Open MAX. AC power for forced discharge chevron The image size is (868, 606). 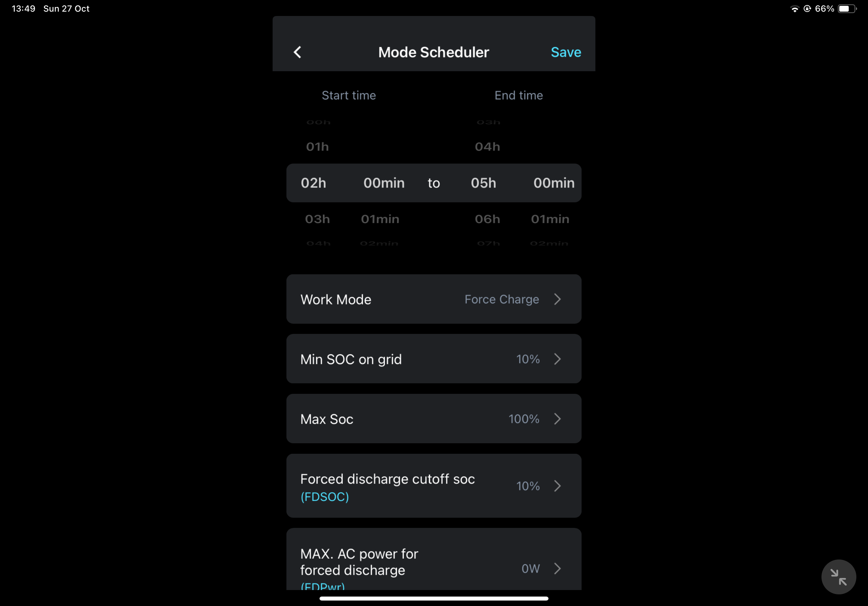557,568
